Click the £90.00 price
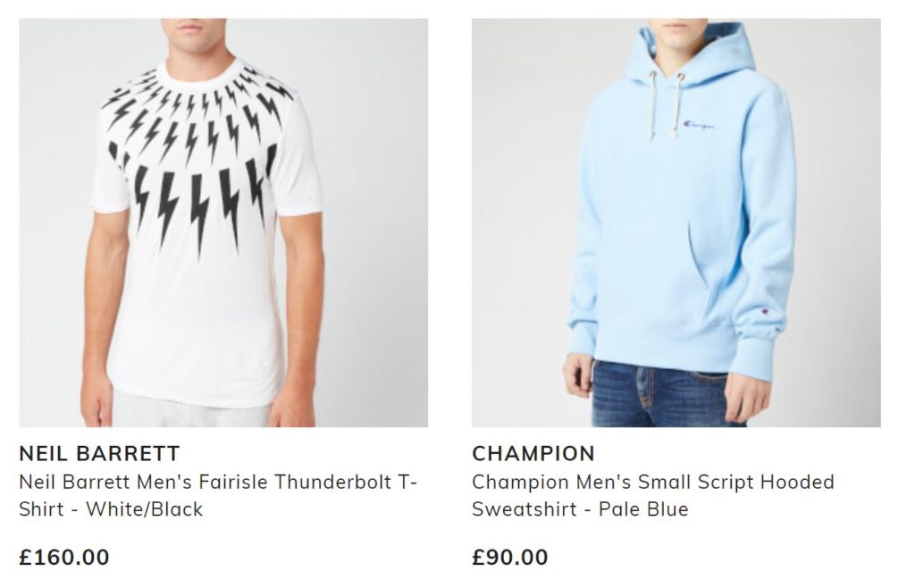The height and width of the screenshot is (588, 915). (510, 557)
